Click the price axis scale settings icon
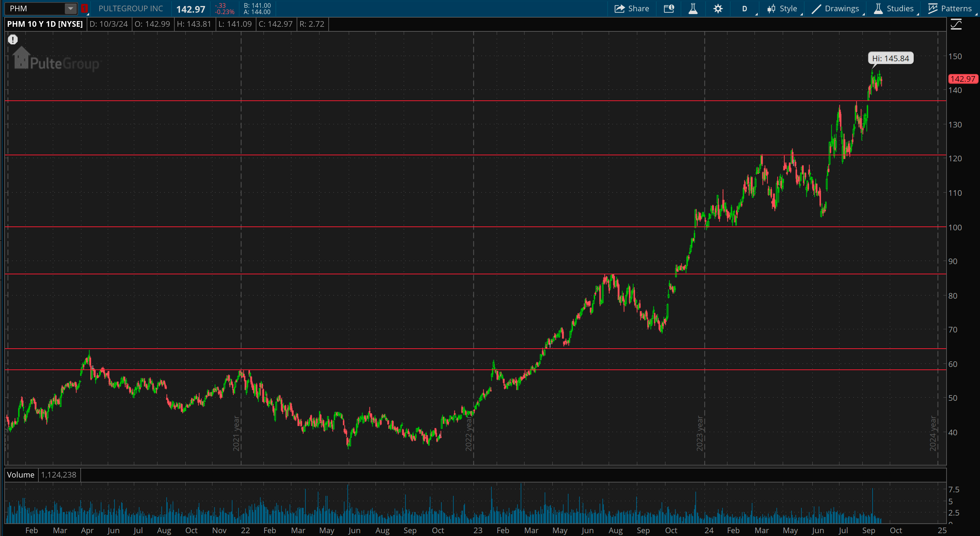 tap(956, 25)
